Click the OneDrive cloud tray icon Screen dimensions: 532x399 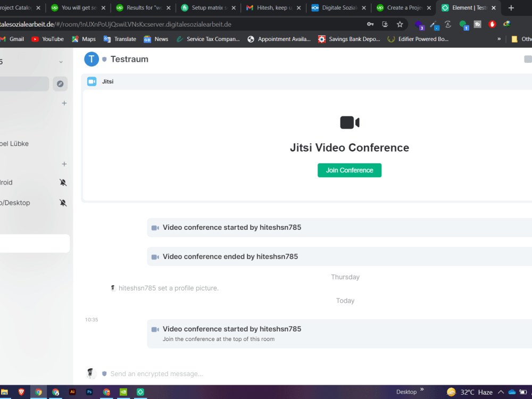click(x=512, y=392)
